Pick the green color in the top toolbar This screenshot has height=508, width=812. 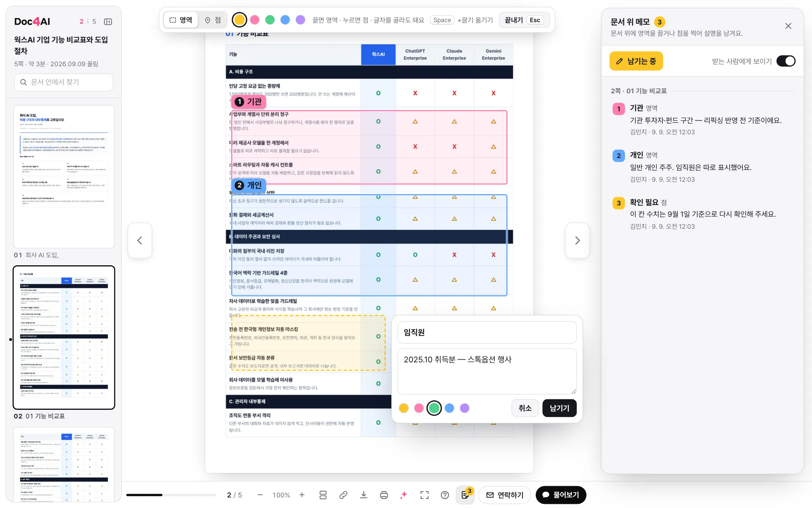coord(270,20)
